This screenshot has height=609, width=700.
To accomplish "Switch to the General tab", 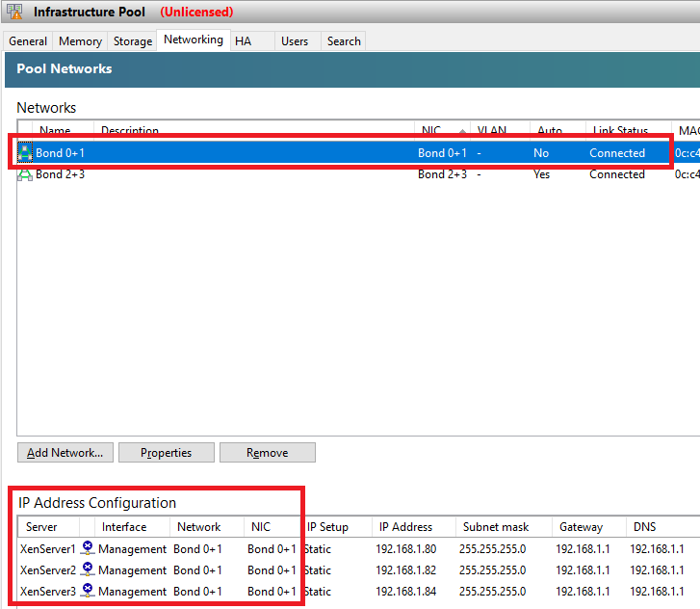I will (x=28, y=41).
